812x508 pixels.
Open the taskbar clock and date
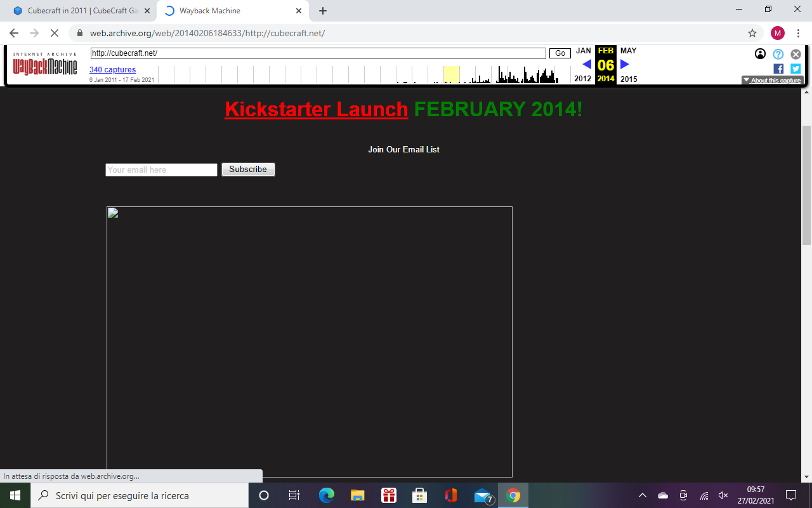point(756,495)
